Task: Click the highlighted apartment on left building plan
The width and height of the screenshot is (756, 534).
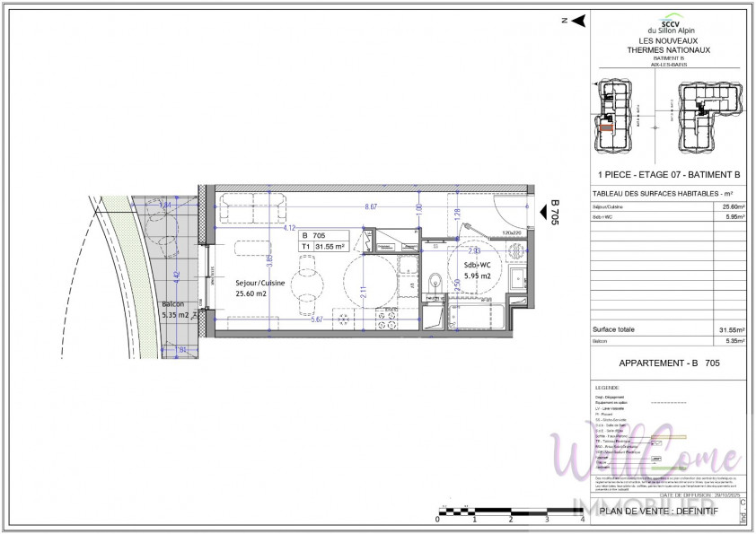Action: point(607,129)
